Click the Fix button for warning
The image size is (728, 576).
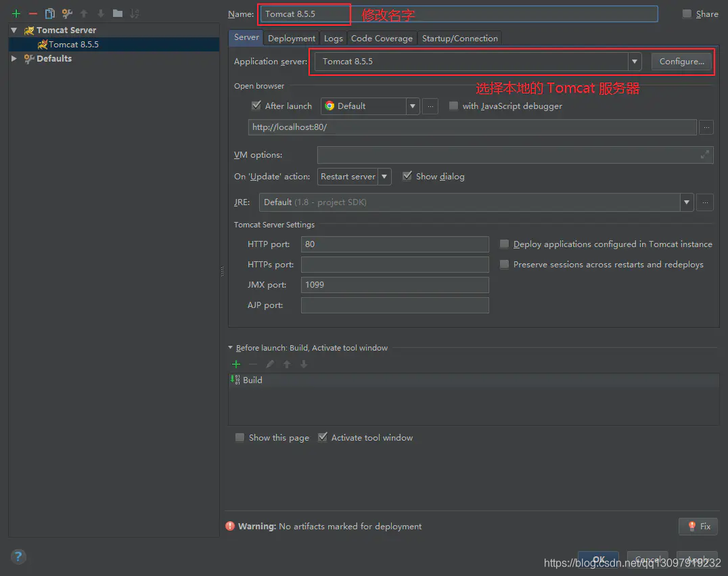click(698, 527)
